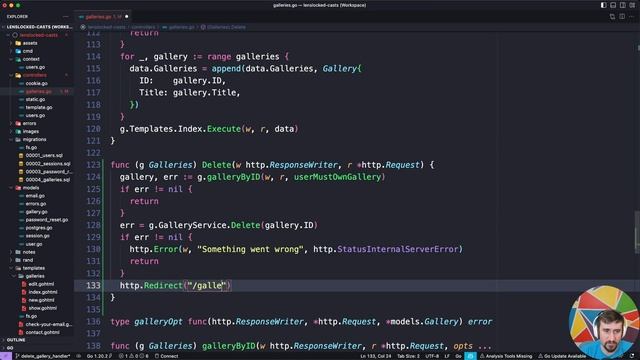
Task: Click the notifications icon in status bar
Action: coord(633,356)
